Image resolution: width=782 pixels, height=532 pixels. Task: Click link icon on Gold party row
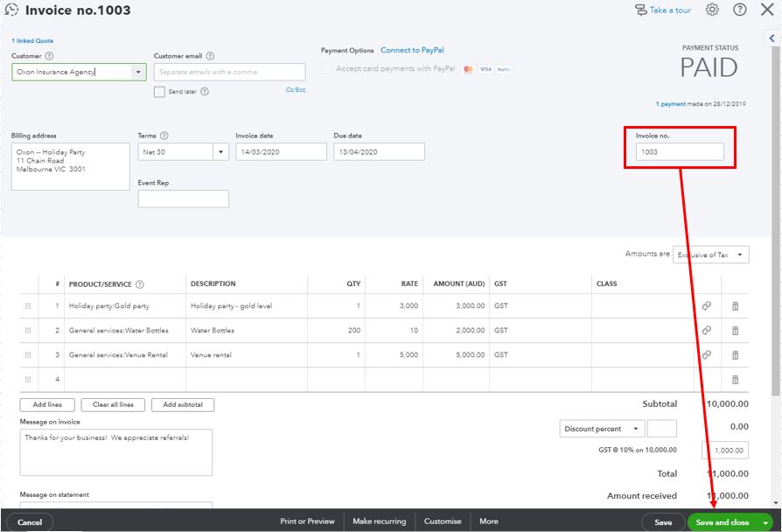(x=707, y=306)
